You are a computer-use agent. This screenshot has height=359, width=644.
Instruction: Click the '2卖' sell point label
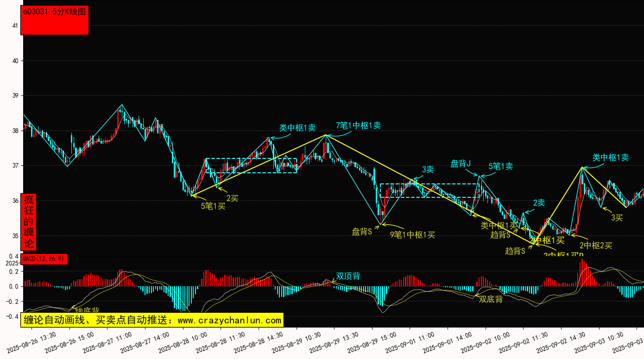[x=539, y=203]
